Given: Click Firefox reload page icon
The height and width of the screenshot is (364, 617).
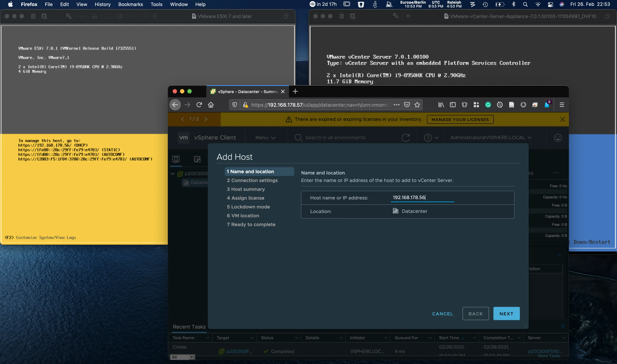Looking at the screenshot, I should coord(199,105).
